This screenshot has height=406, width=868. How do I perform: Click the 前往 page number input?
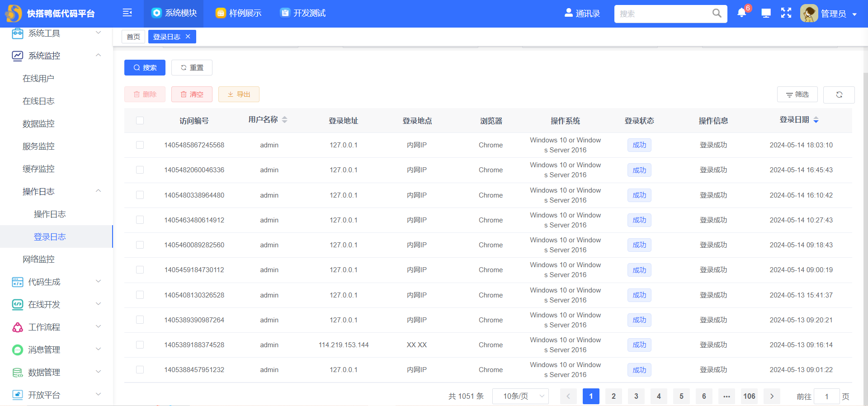826,397
